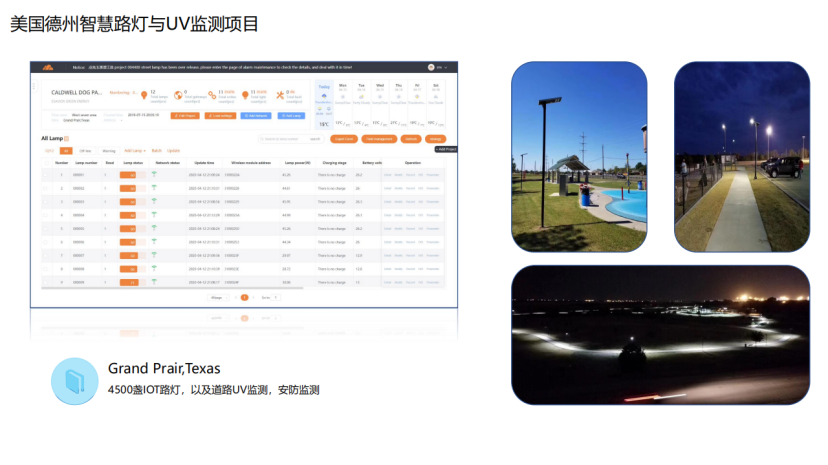The image size is (828, 465).
Task: Click the sidebar handle dots icon
Action: coord(34,86)
